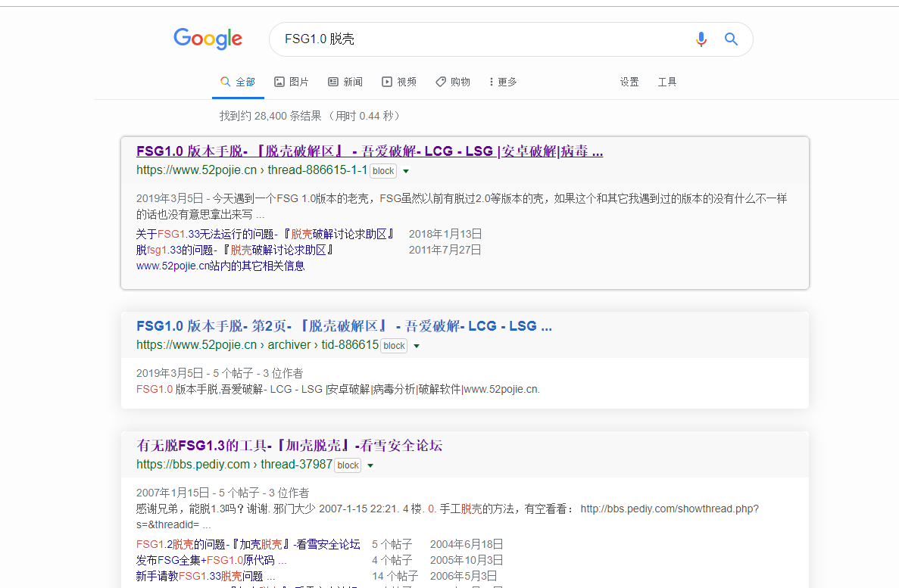
Task: Open link 关于FSG1.33无法运行的问题
Action: (x=265, y=234)
